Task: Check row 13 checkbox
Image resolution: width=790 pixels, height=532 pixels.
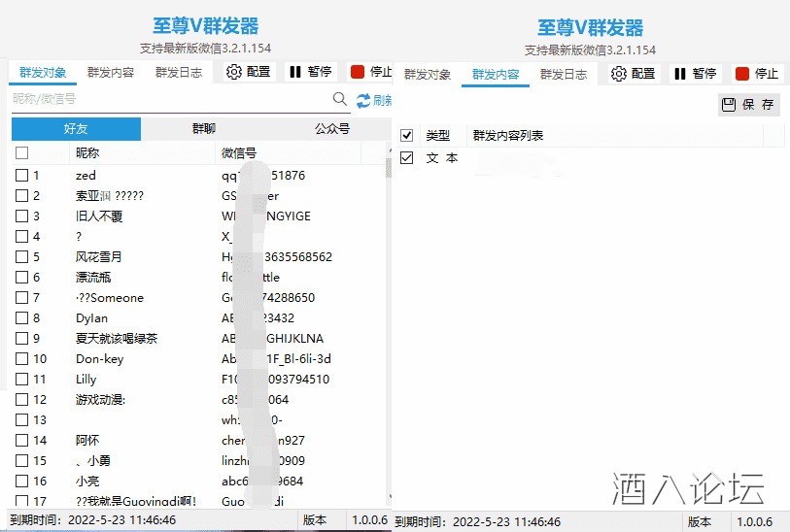Action: [x=21, y=419]
